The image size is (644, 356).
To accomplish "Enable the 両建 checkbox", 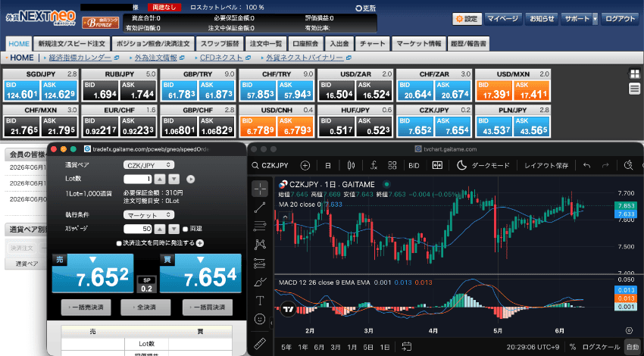I will click(x=186, y=229).
